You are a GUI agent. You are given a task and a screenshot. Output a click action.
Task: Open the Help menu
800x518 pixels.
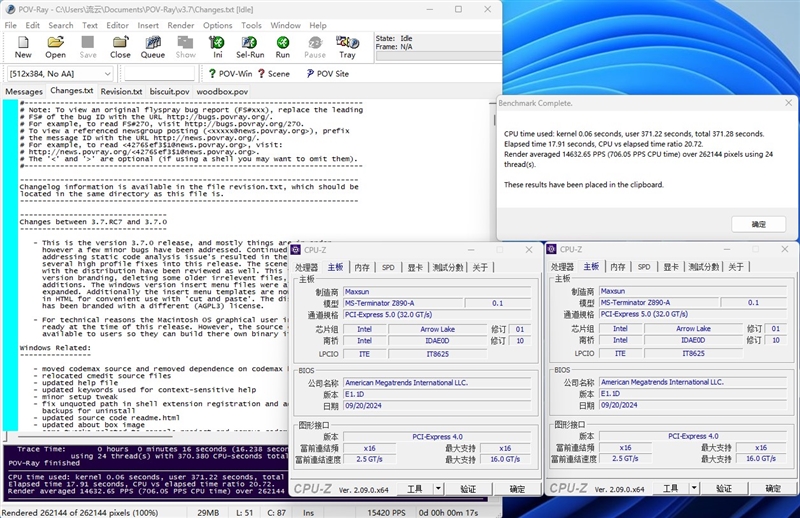[x=318, y=25]
